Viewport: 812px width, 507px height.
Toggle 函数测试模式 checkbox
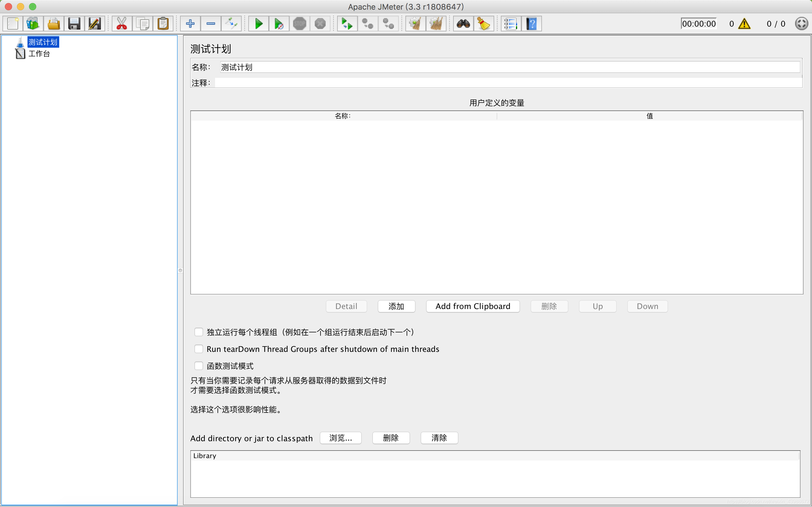click(x=198, y=366)
